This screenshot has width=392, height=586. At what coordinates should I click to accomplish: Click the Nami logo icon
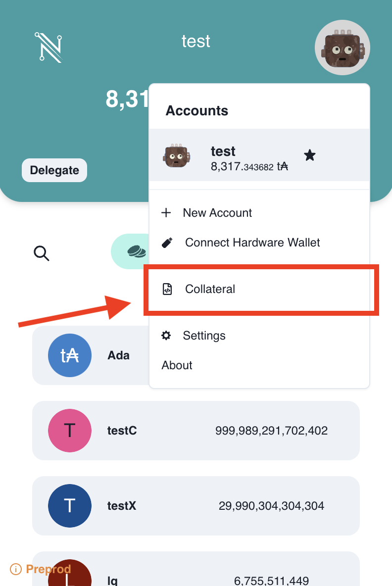point(49,48)
